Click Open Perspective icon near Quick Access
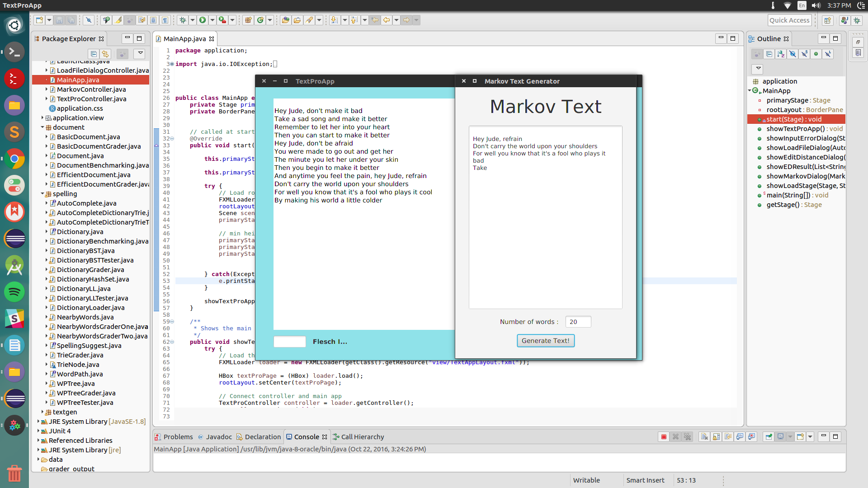Image resolution: width=868 pixels, height=488 pixels. (827, 20)
